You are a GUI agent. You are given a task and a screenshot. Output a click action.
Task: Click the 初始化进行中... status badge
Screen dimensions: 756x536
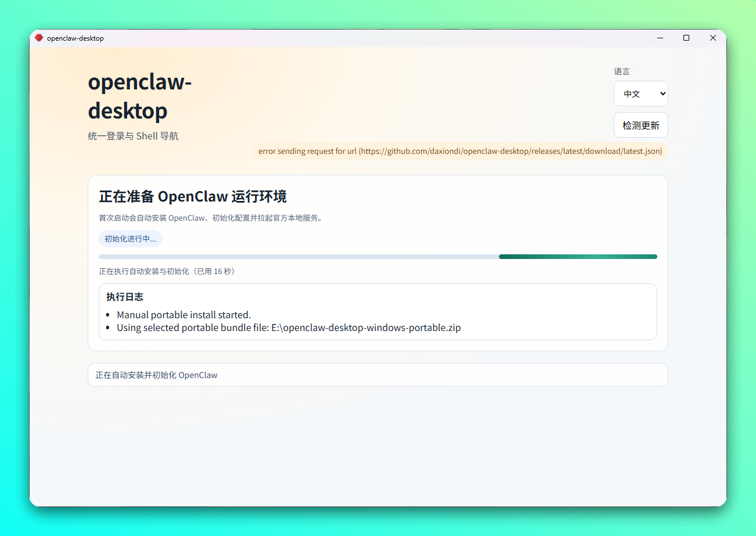tap(130, 239)
